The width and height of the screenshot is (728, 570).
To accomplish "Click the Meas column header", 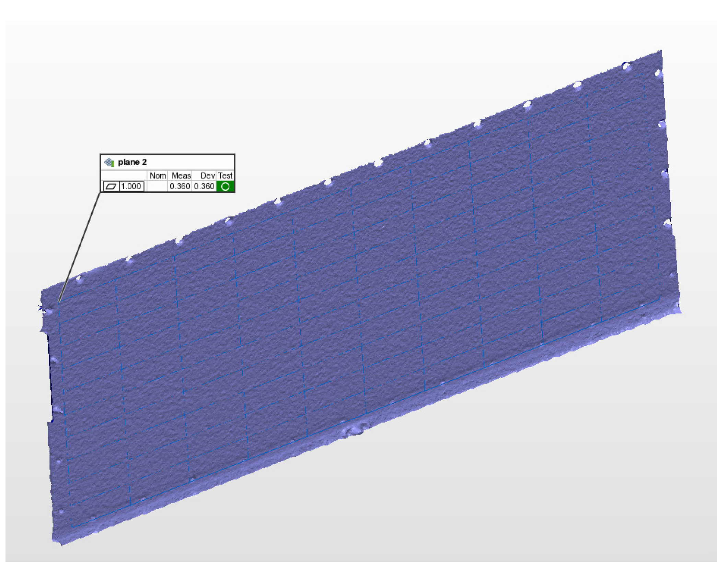I will [x=181, y=176].
